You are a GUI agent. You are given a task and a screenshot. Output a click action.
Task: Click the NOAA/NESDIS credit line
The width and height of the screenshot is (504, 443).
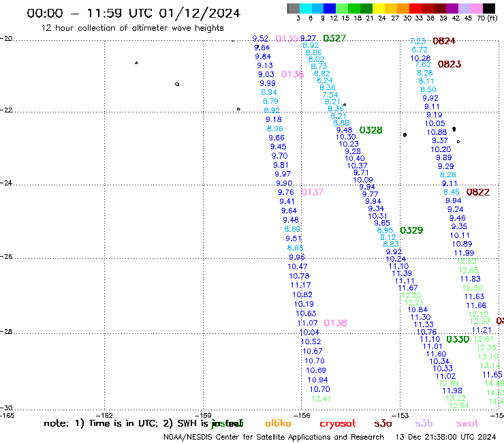coord(274,438)
